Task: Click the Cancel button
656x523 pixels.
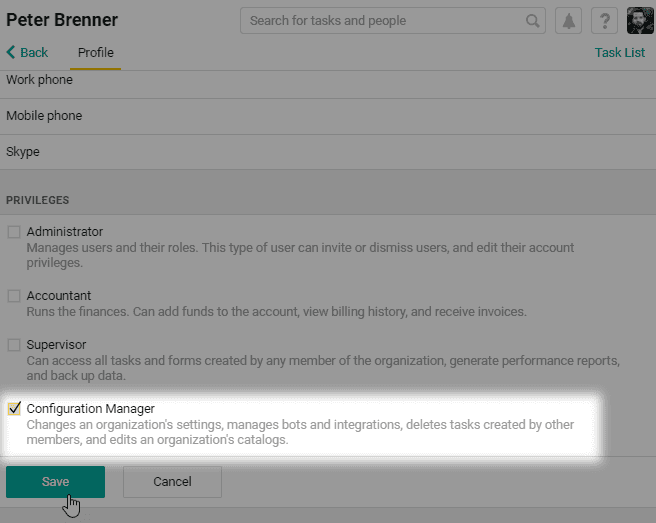Action: [172, 482]
